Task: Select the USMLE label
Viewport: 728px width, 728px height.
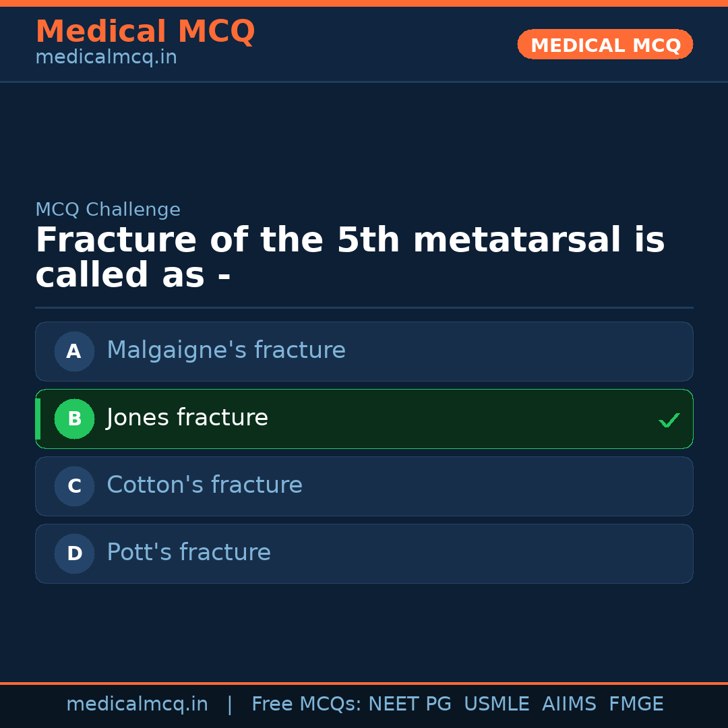Action: [497, 703]
